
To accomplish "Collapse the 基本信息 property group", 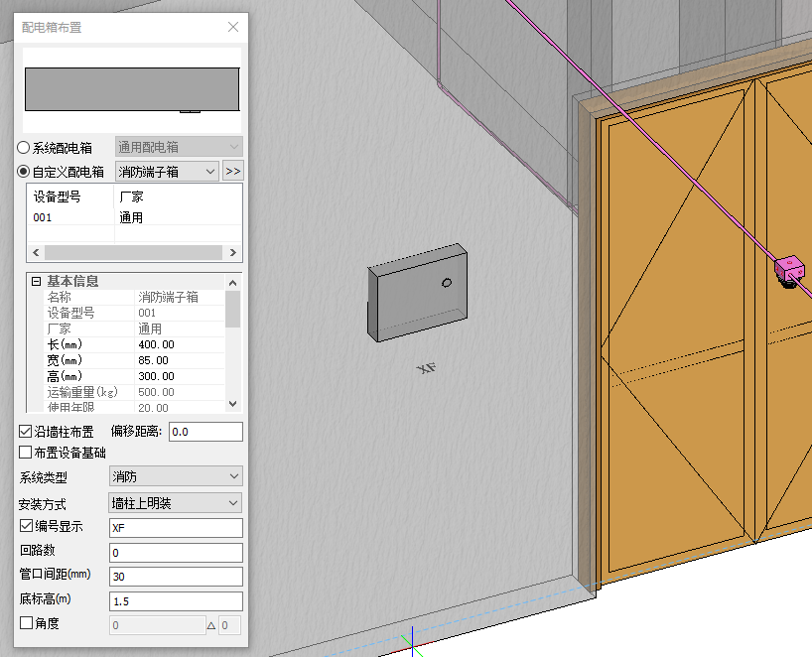I will tap(36, 282).
